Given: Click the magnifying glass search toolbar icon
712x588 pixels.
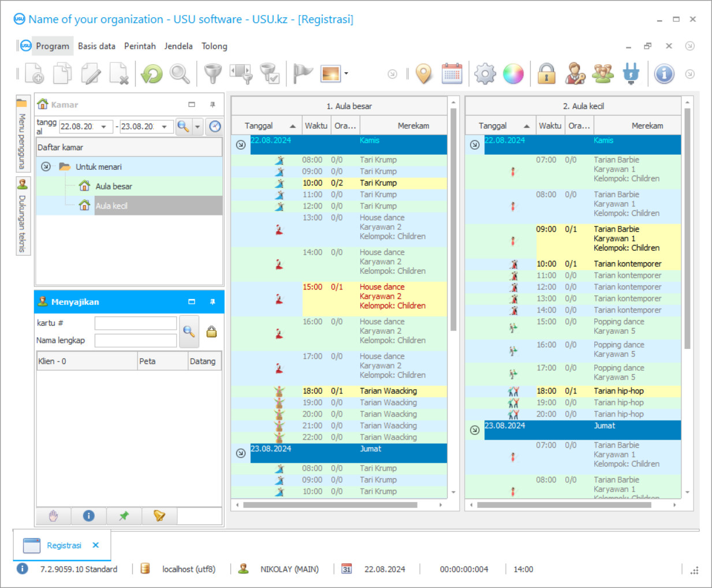Looking at the screenshot, I should click(x=180, y=74).
